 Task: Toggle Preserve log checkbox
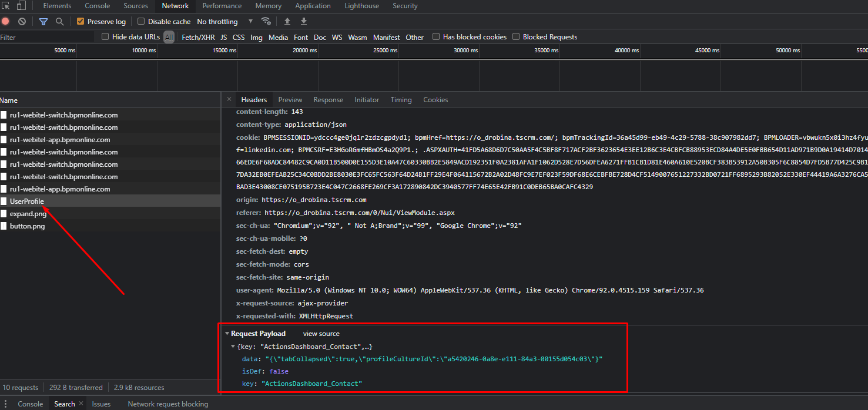tap(81, 21)
